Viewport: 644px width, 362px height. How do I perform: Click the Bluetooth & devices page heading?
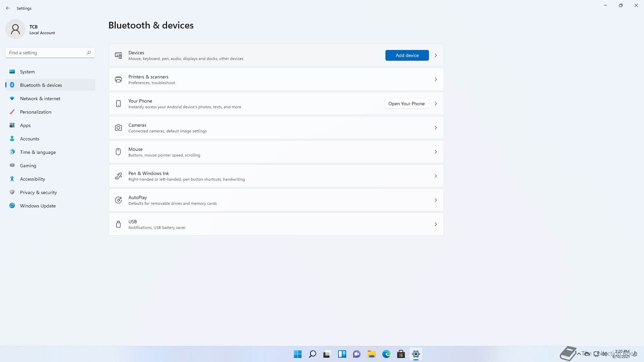tap(151, 25)
